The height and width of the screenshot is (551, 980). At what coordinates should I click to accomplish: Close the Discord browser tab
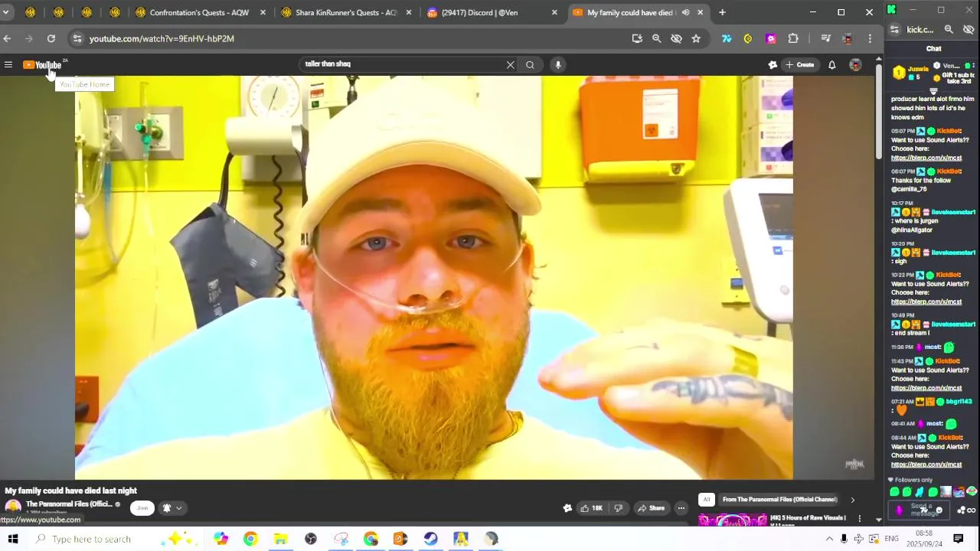click(x=554, y=12)
